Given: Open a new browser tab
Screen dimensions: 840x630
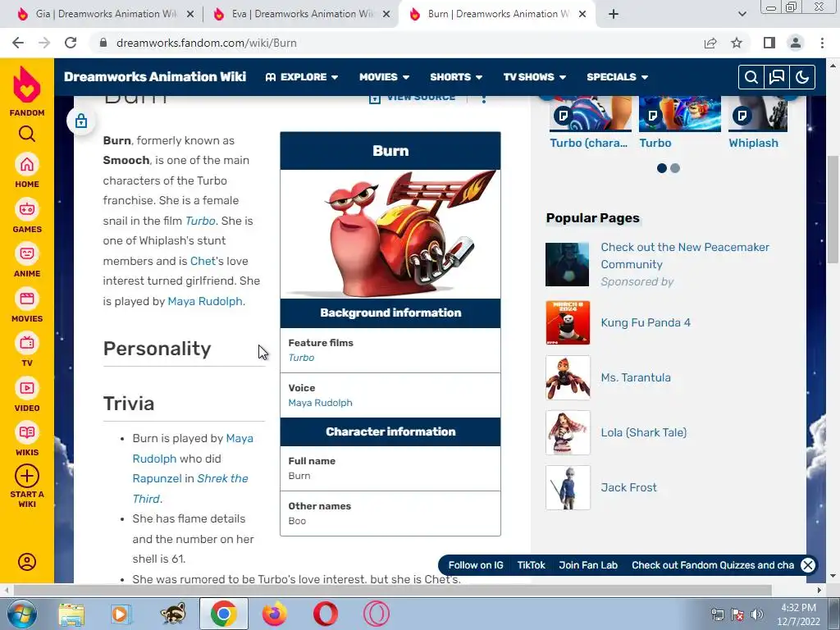Looking at the screenshot, I should pos(614,14).
